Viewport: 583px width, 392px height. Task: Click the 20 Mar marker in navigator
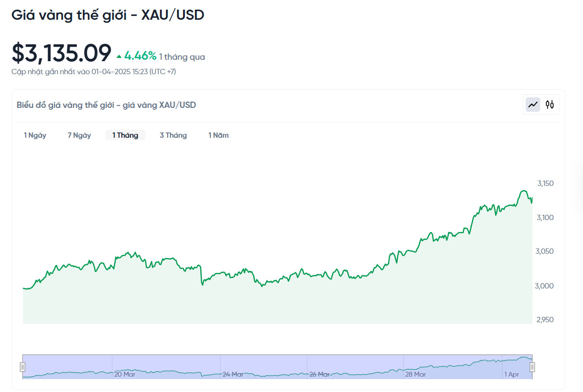(125, 374)
